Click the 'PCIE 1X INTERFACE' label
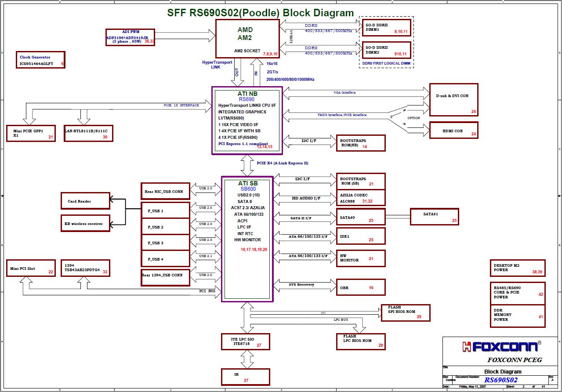This screenshot has height=392, width=562. 181,105
